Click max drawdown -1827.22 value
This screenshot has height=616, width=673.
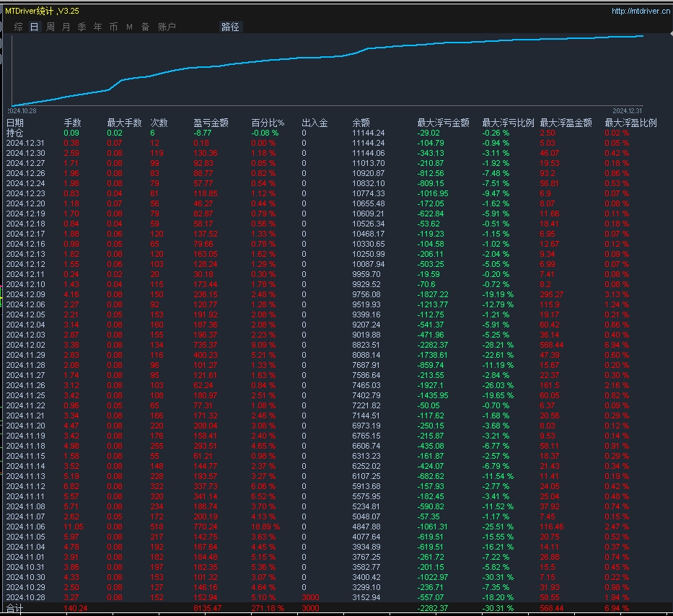pyautogui.click(x=433, y=294)
